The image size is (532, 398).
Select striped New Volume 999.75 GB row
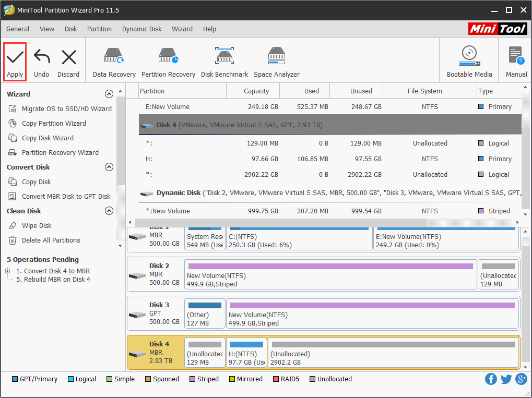[x=330, y=211]
